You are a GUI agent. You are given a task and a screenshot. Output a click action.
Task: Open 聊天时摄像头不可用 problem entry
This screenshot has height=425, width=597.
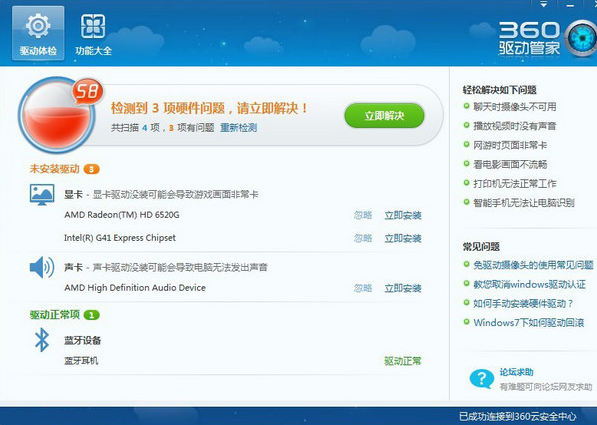(514, 107)
